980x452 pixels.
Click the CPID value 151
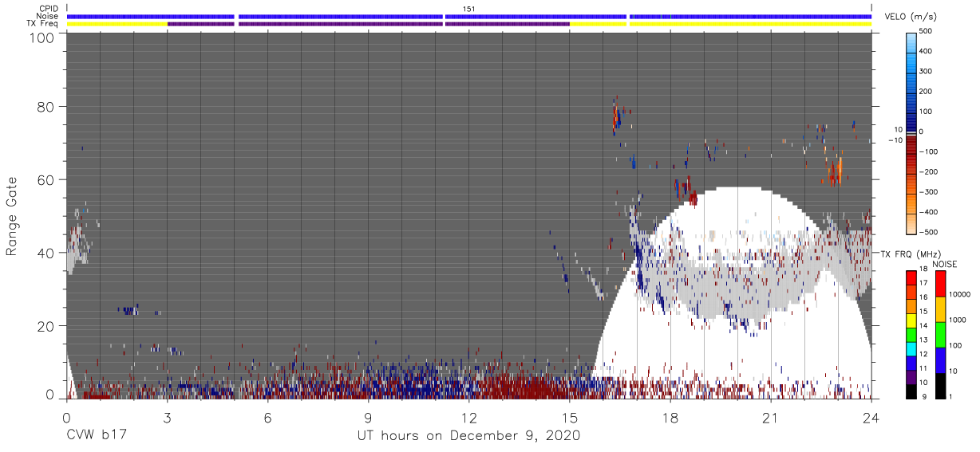(469, 9)
